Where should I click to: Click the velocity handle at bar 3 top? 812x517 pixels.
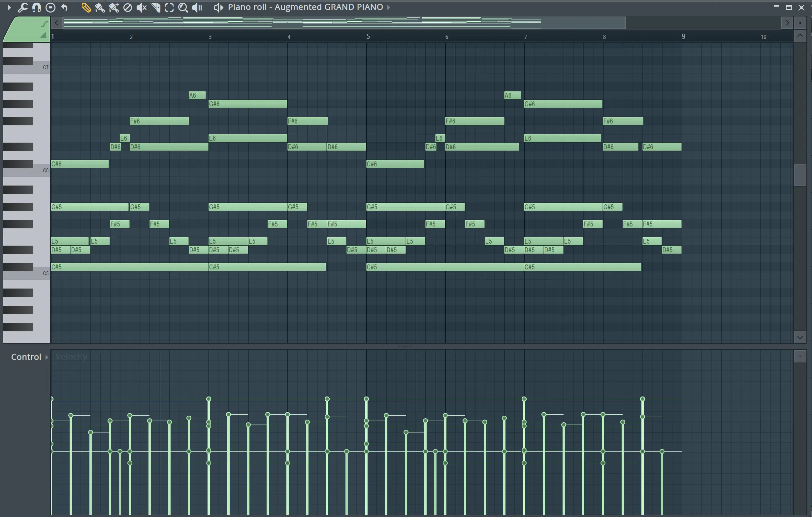[209, 399]
